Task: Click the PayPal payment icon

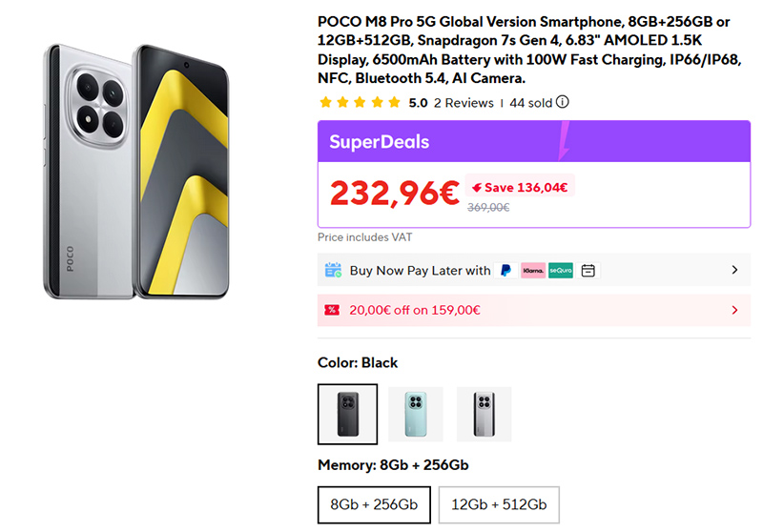Action: coord(505,271)
